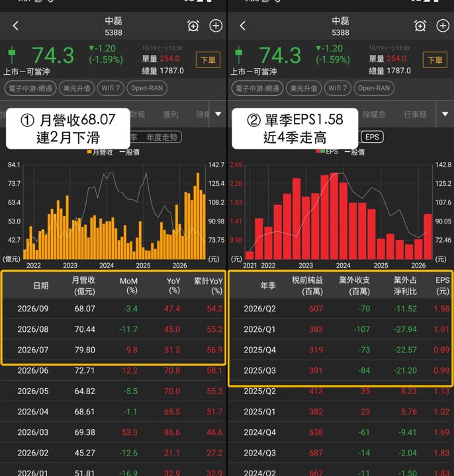Image resolution: width=454 pixels, height=476 pixels.
Task: Select the 2026/07 revenue row
Action: click(113, 350)
